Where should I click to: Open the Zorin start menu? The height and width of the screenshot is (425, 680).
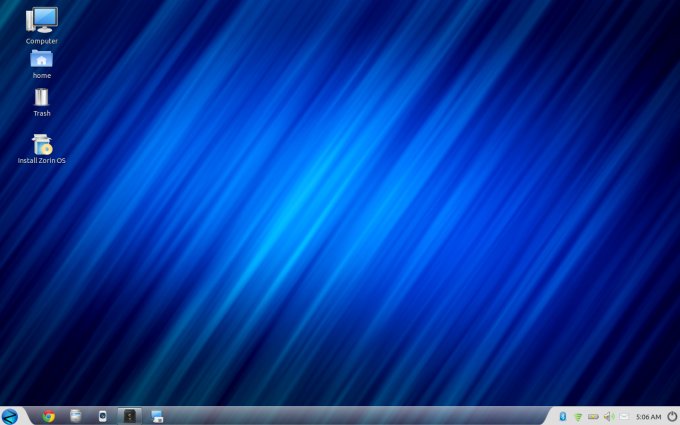(x=10, y=417)
